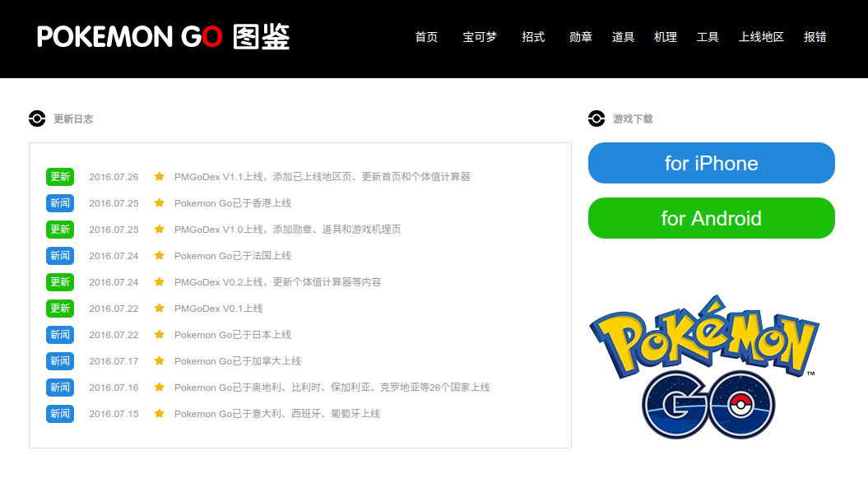Image resolution: width=868 pixels, height=483 pixels.
Task: Click the Pokeball icon beside 更新日志
Action: pyautogui.click(x=37, y=118)
